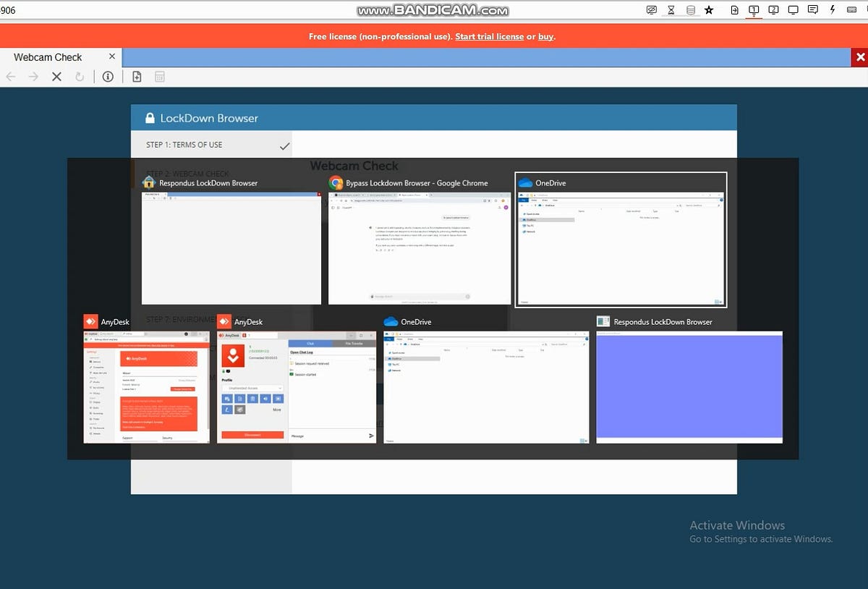Click the hourglass session timer icon

pos(671,10)
